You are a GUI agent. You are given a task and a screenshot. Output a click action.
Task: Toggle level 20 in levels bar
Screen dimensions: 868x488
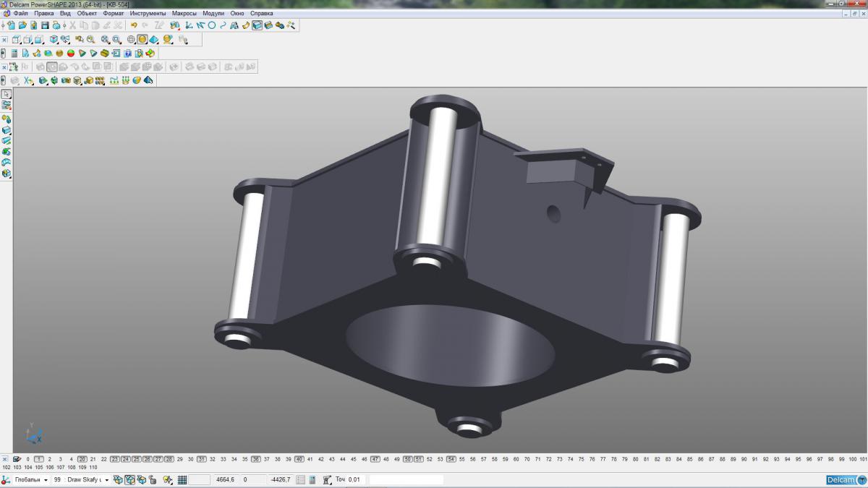(x=82, y=459)
